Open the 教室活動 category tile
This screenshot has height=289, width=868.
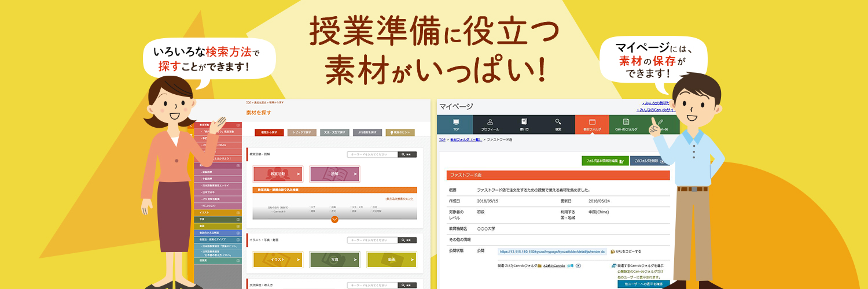[x=278, y=173]
